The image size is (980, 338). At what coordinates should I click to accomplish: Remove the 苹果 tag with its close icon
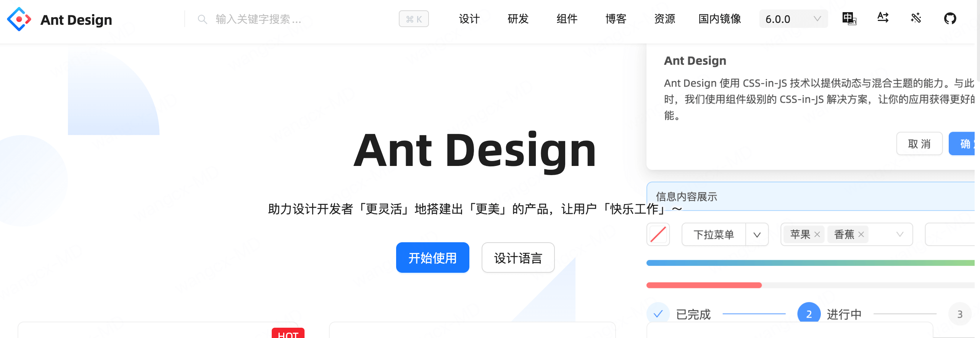pyautogui.click(x=817, y=234)
